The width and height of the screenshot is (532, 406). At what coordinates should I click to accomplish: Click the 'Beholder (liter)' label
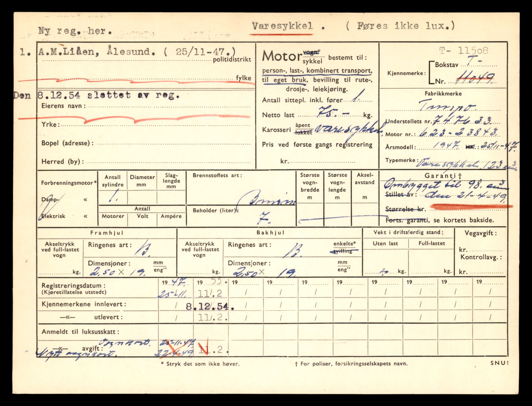pyautogui.click(x=216, y=210)
